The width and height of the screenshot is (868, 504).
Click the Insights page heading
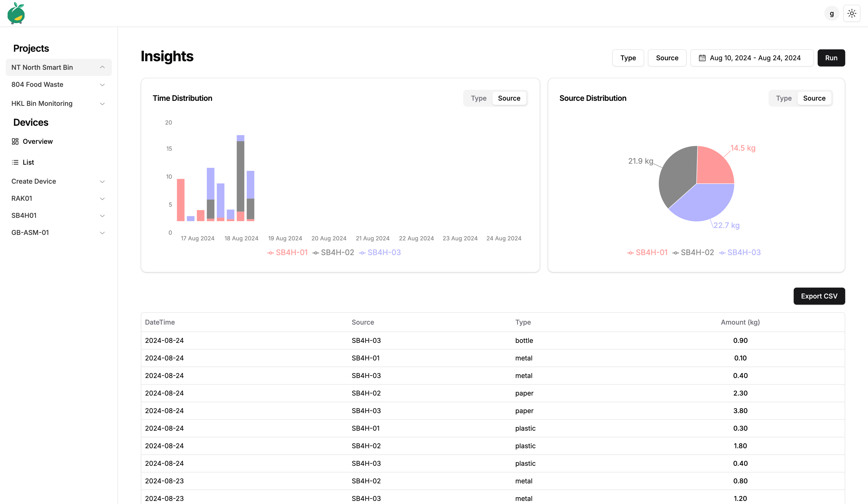(x=167, y=56)
